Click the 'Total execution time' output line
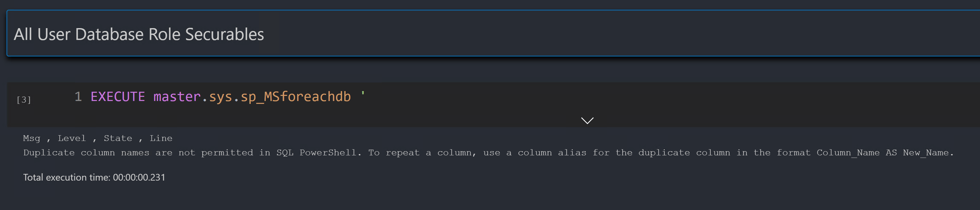 (x=94, y=177)
